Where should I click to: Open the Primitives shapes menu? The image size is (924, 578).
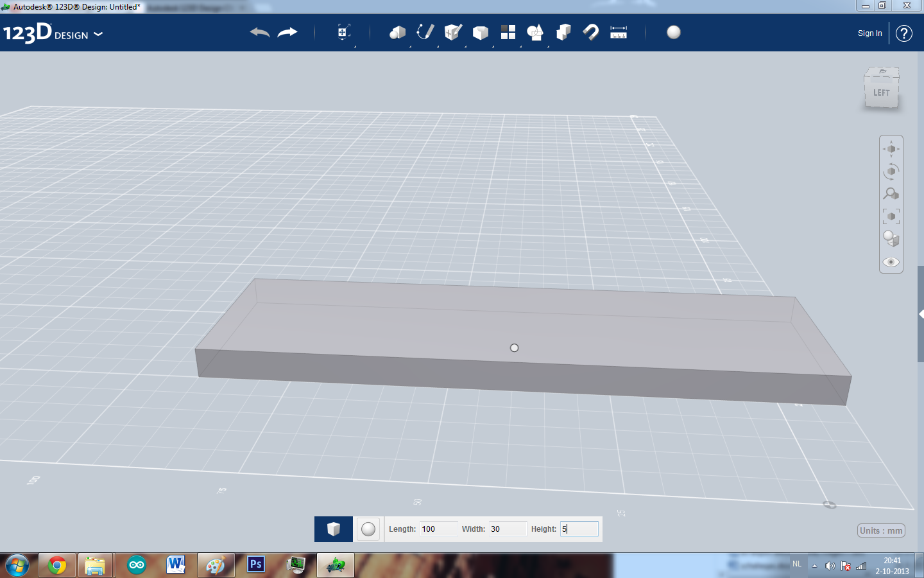coord(397,32)
